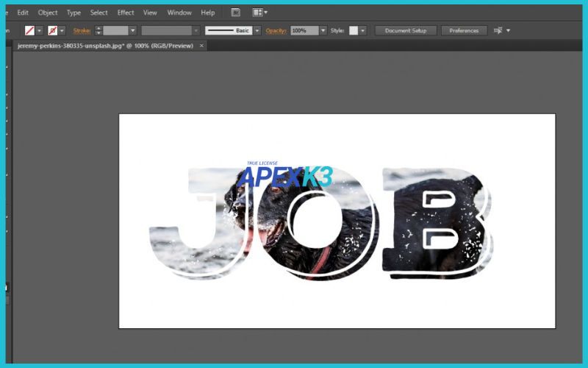588x368 pixels.
Task: Click the graphic Style swatch
Action: tap(354, 31)
